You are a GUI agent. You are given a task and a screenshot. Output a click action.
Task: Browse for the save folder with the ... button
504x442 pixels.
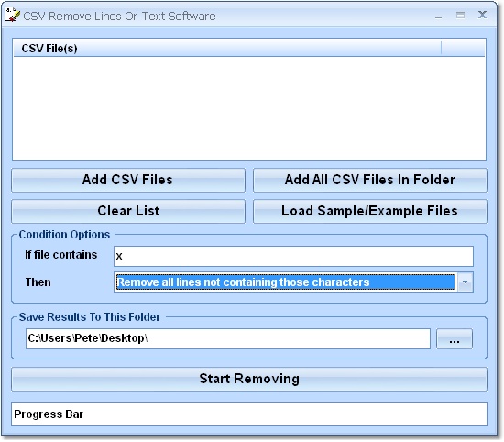coord(455,338)
